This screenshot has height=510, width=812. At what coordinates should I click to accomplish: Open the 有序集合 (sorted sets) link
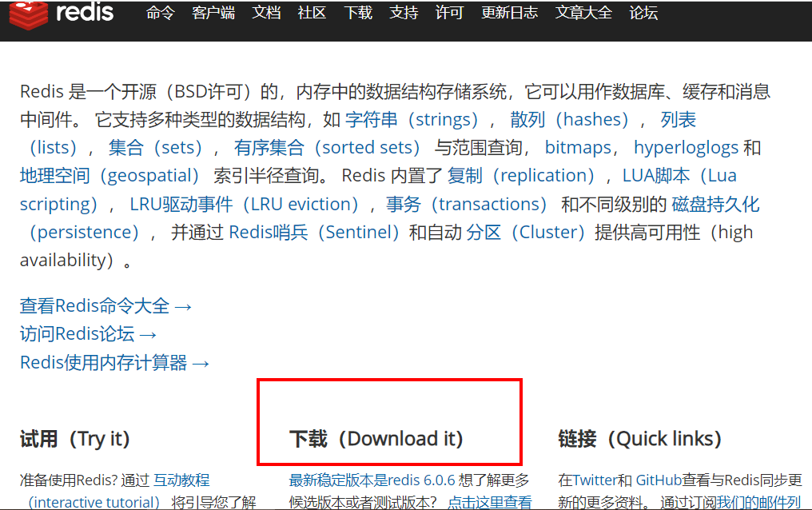click(327, 148)
